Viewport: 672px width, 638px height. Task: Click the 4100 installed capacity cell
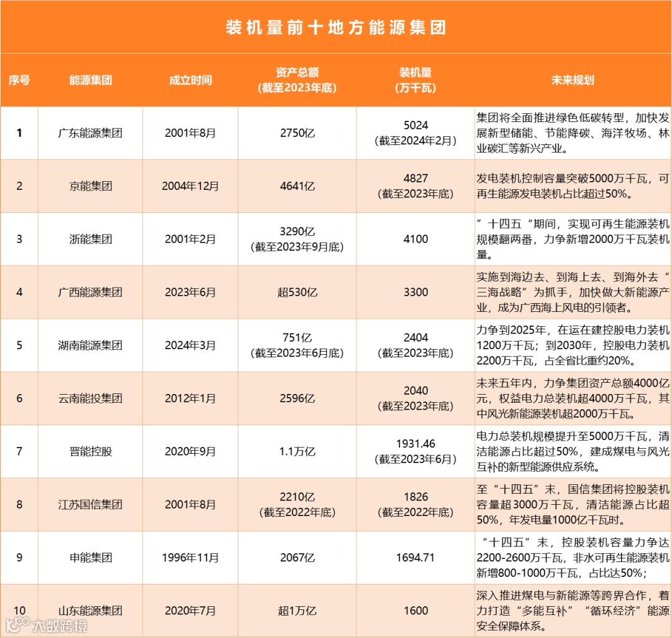coord(416,239)
